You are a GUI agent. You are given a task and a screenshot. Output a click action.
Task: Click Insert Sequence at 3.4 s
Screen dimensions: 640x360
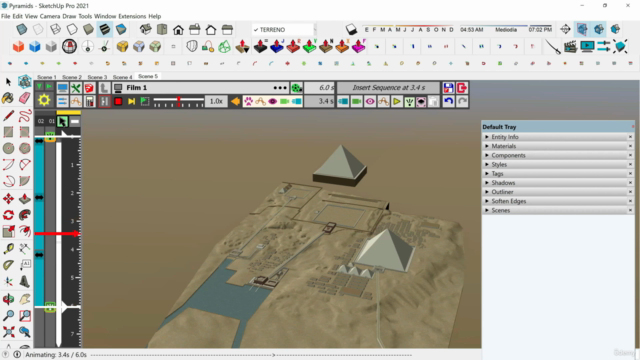[x=389, y=88]
